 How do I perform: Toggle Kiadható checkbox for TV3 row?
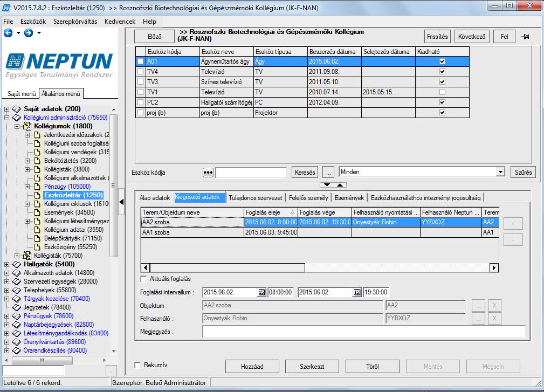pyautogui.click(x=442, y=82)
